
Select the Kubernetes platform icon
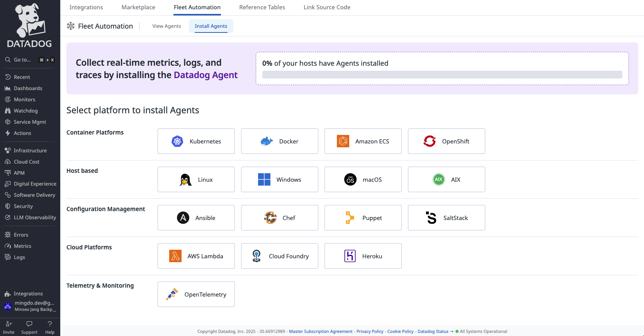point(177,141)
